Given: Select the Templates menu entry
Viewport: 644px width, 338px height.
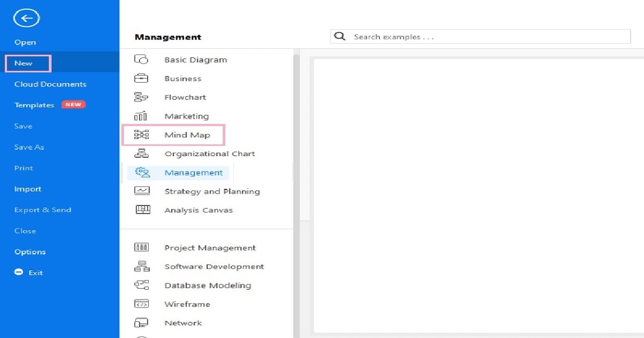Looking at the screenshot, I should click(34, 105).
